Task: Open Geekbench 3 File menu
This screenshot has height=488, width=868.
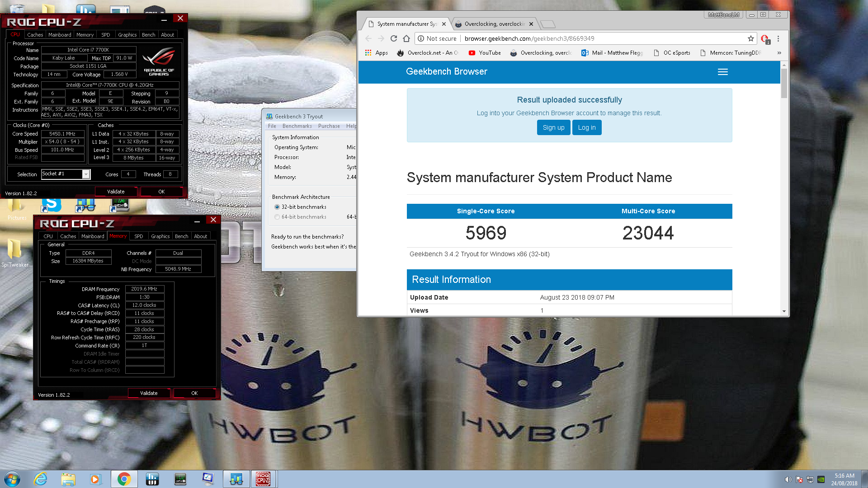Action: pyautogui.click(x=272, y=126)
